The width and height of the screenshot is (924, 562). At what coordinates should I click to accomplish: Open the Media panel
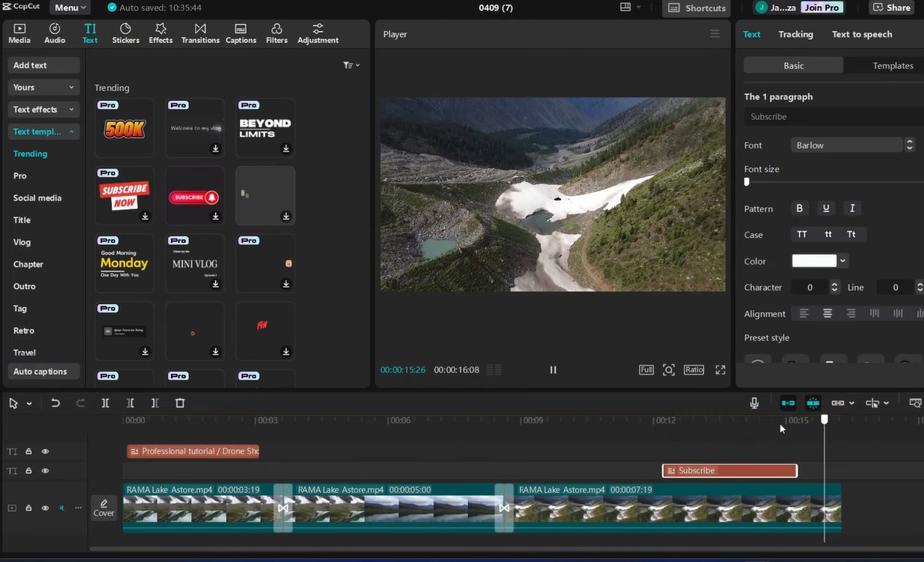[19, 33]
